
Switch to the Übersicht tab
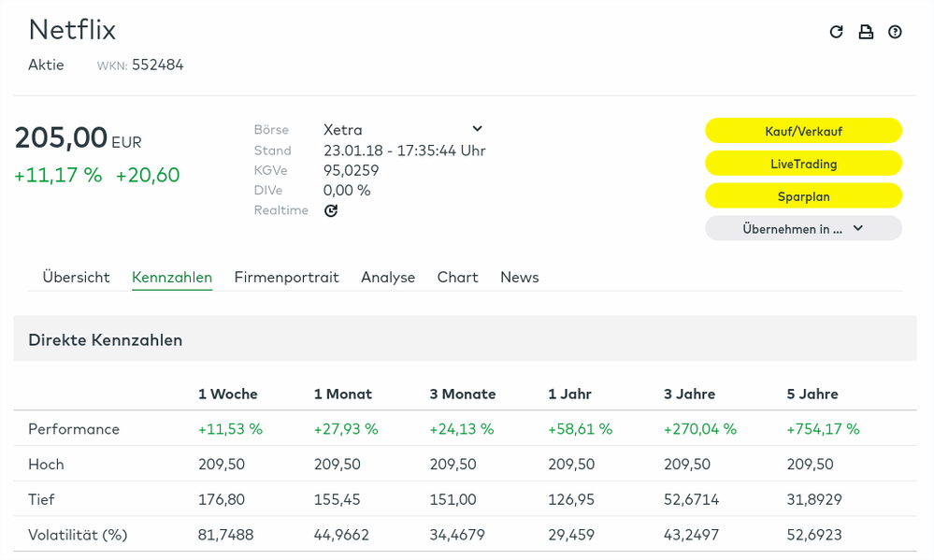[x=76, y=277]
